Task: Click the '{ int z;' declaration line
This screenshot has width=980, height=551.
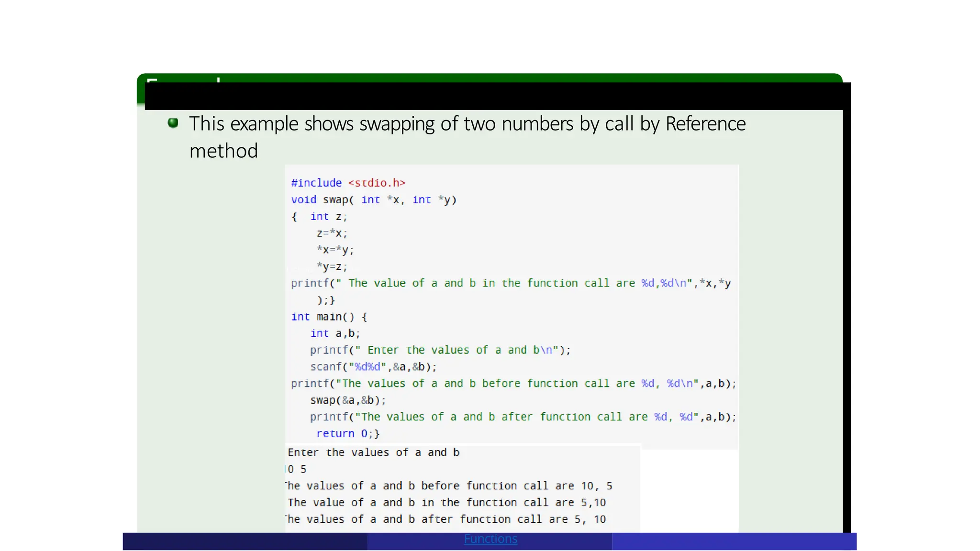Action: click(319, 216)
